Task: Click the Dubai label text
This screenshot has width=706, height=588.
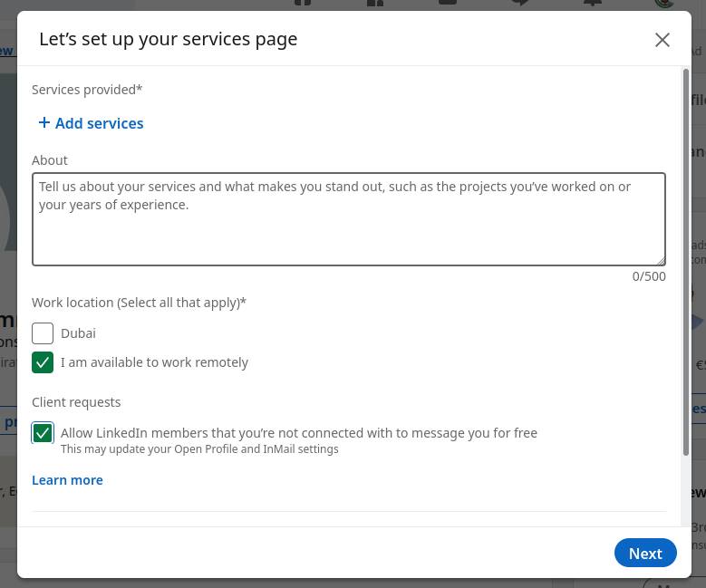Action: (x=78, y=333)
